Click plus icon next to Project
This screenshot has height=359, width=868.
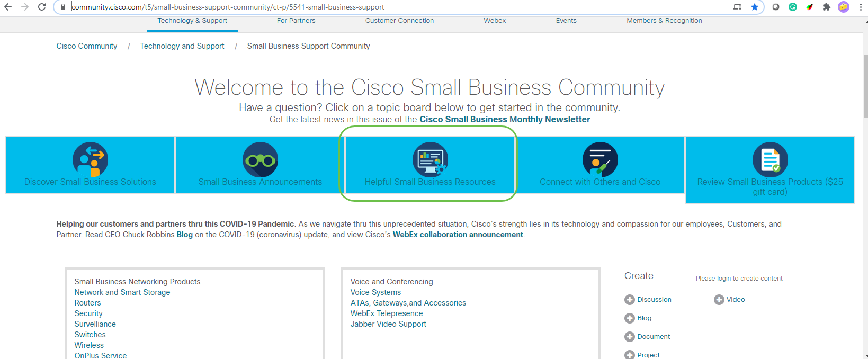point(630,355)
